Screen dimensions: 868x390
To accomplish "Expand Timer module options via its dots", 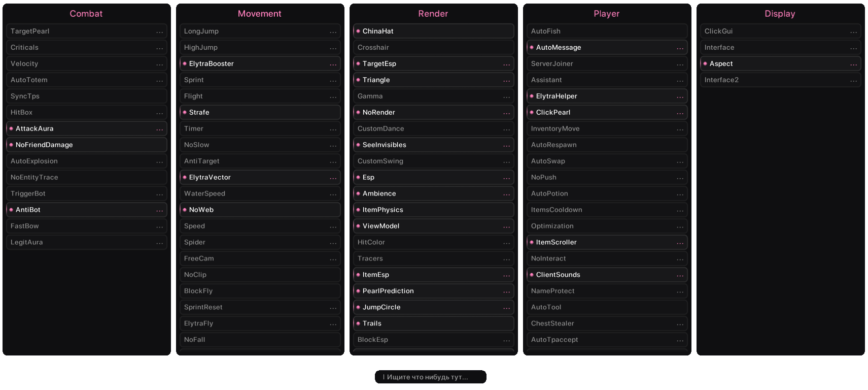I will pyautogui.click(x=333, y=129).
